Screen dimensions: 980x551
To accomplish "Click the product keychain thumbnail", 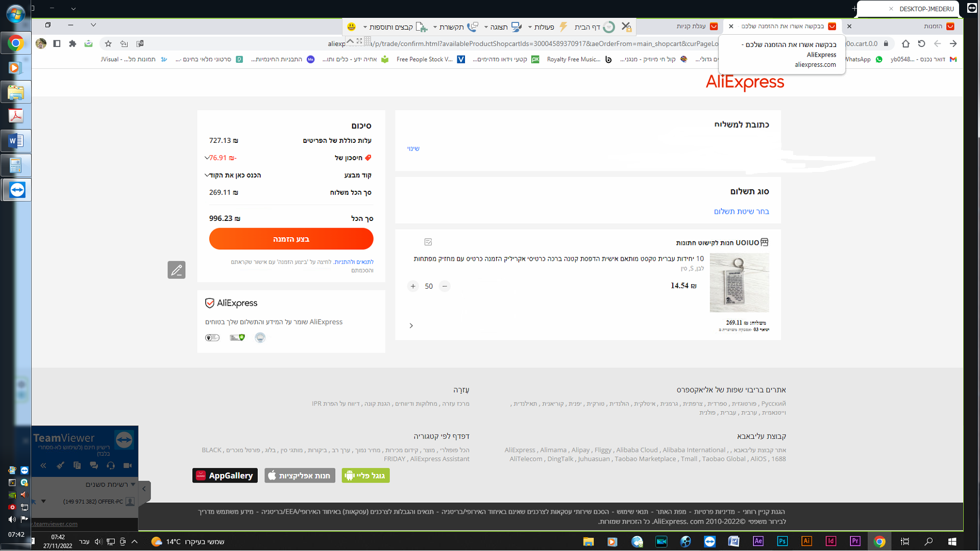I will coord(739,283).
